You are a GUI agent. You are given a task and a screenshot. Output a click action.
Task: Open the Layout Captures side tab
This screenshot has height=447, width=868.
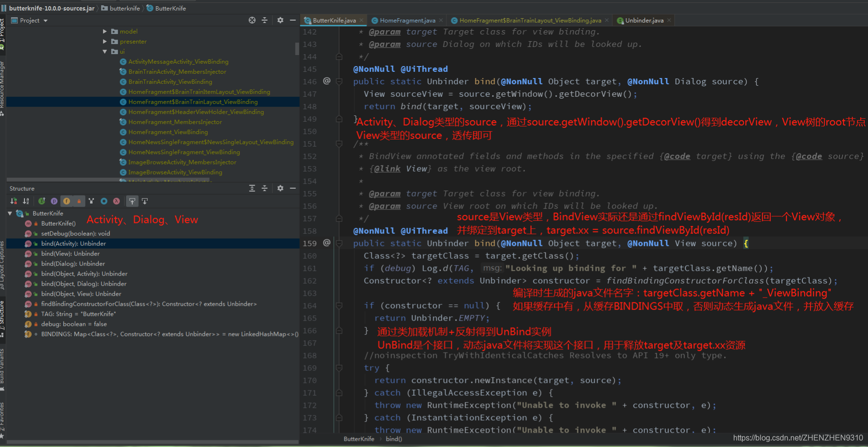tap(2, 265)
